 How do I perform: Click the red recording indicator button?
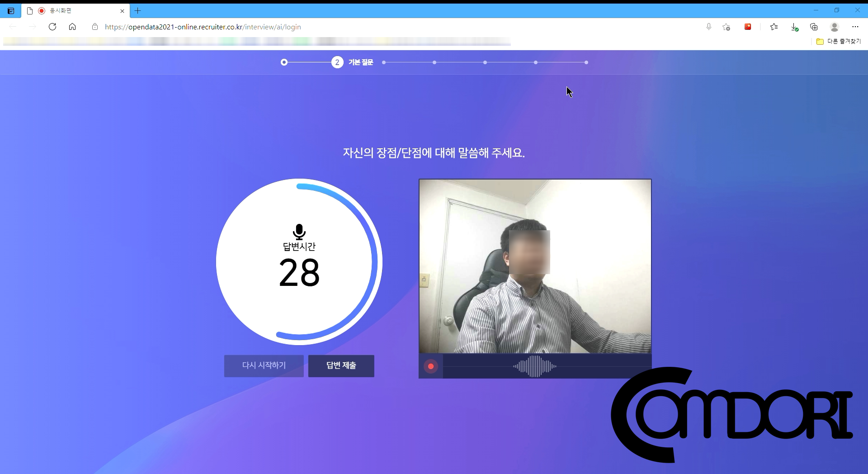coord(431,366)
